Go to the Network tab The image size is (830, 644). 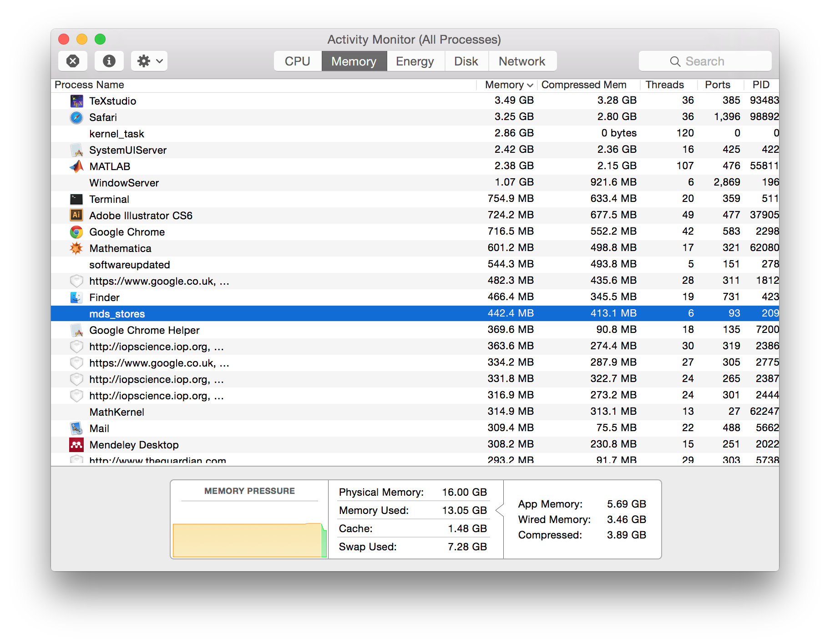[522, 61]
